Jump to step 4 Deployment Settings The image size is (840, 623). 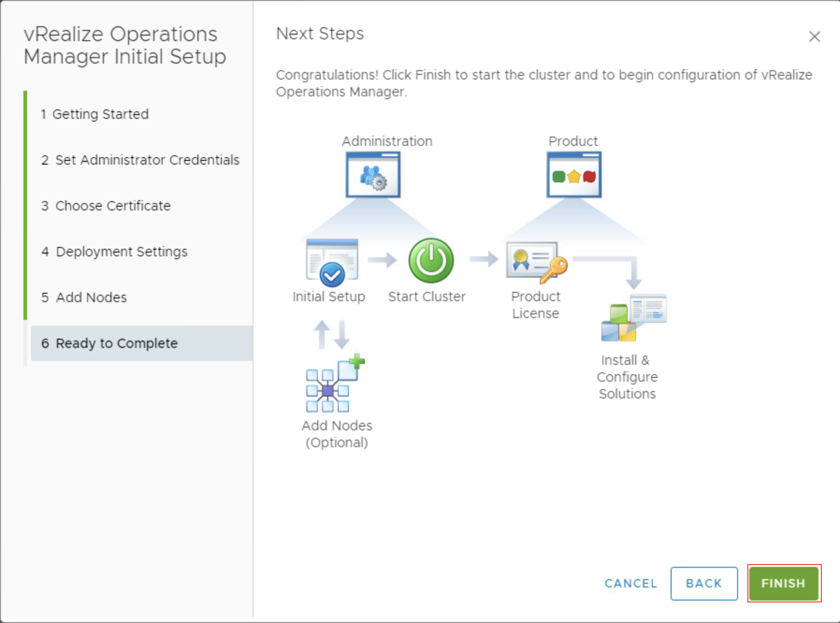tap(114, 252)
